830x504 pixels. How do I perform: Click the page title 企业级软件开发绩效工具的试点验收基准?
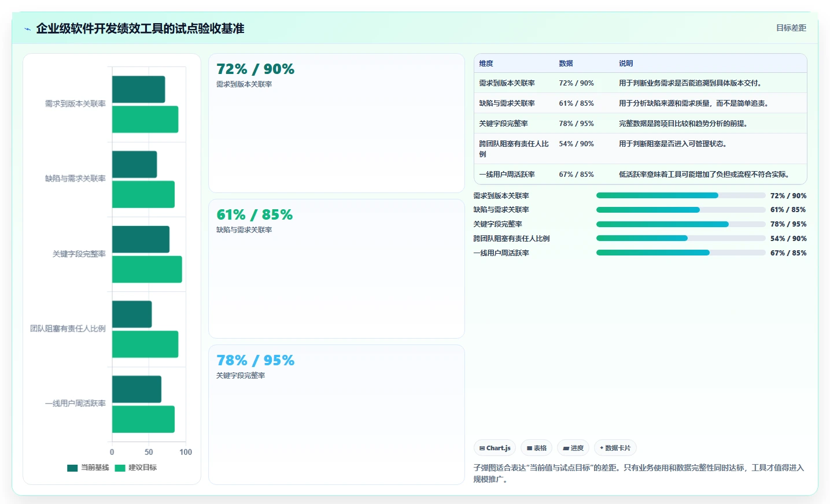[x=140, y=28]
